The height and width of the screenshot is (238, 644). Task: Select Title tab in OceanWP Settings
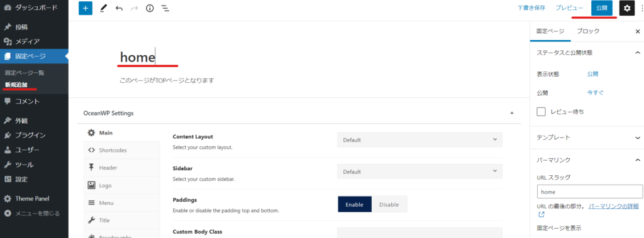pyautogui.click(x=121, y=220)
